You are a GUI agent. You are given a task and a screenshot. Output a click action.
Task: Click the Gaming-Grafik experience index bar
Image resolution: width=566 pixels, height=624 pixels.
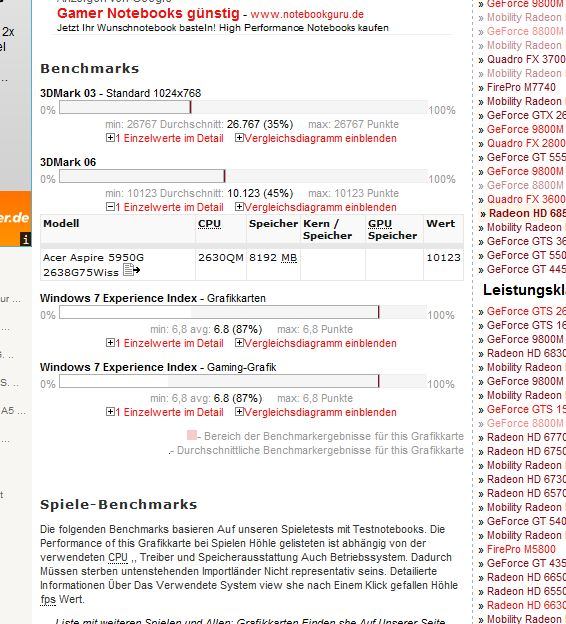coord(243,381)
